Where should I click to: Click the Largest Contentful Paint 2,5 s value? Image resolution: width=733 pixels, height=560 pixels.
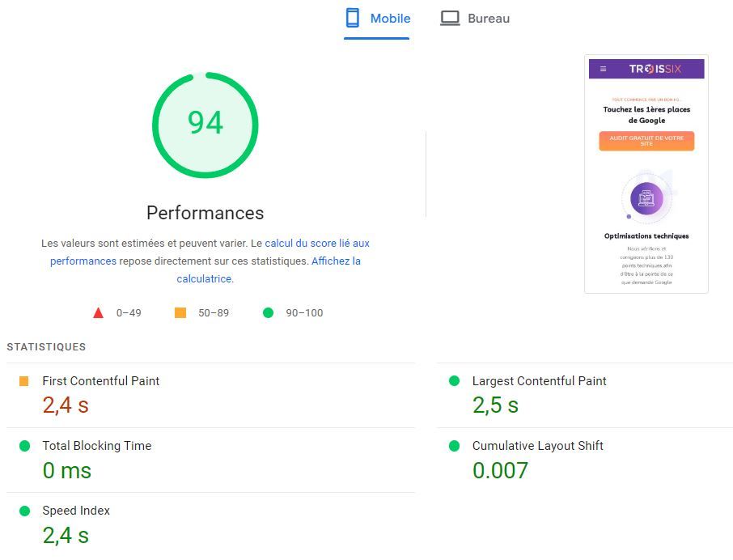coord(495,405)
